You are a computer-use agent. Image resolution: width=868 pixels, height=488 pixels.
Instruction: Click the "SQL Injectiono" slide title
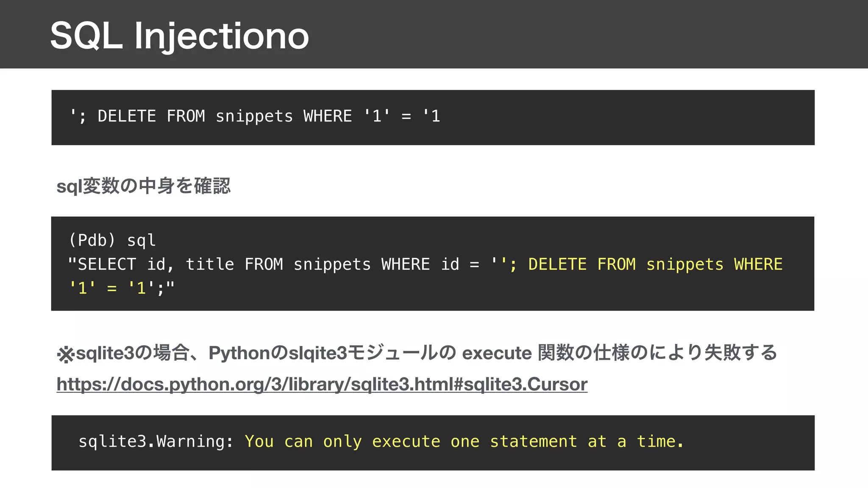[x=179, y=36]
